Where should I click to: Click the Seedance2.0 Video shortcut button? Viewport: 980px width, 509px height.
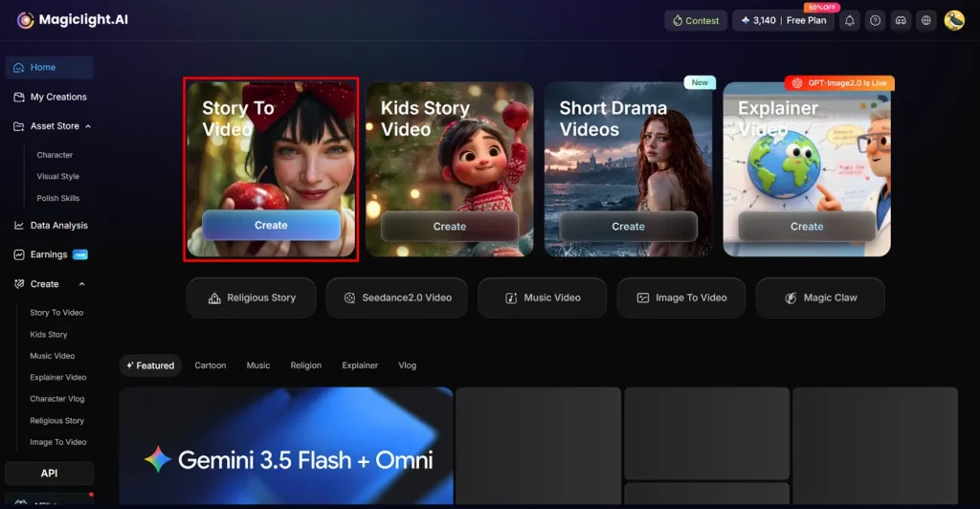click(397, 298)
